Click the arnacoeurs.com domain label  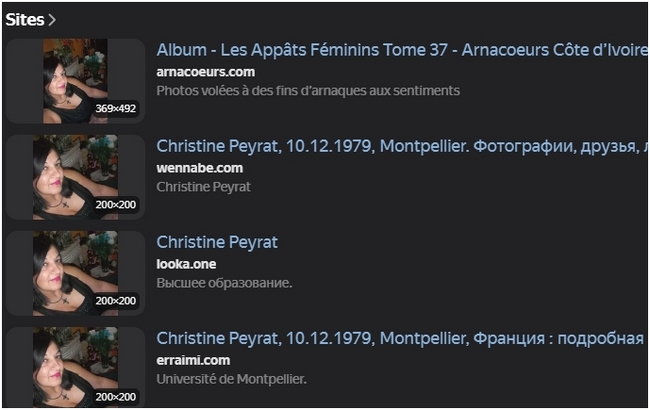pos(205,72)
